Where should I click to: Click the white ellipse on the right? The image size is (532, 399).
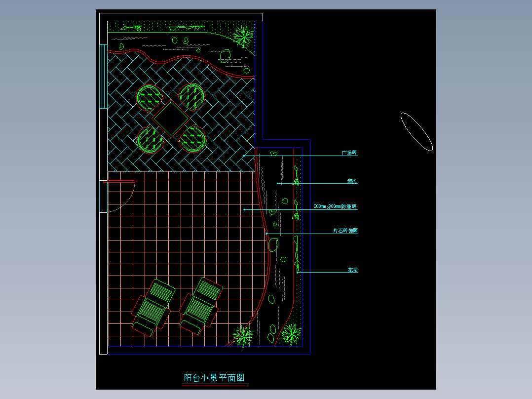tap(417, 132)
